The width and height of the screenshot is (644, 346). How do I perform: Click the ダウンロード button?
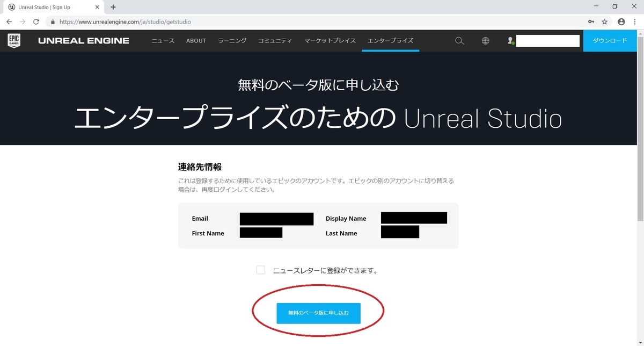pos(610,41)
